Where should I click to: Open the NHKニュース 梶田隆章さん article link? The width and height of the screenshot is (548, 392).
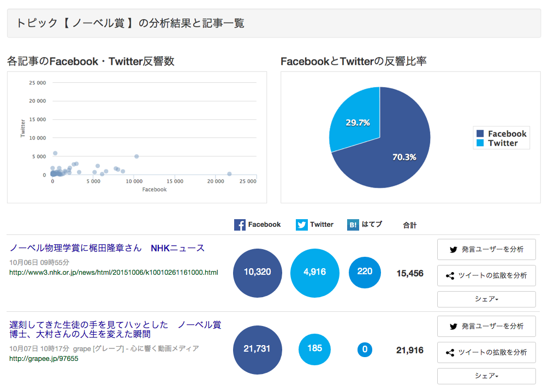107,248
